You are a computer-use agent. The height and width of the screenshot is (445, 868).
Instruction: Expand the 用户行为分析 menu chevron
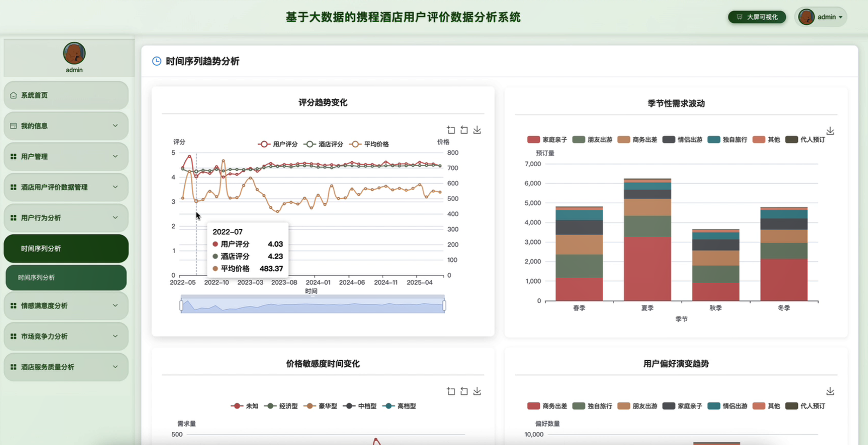[115, 218]
